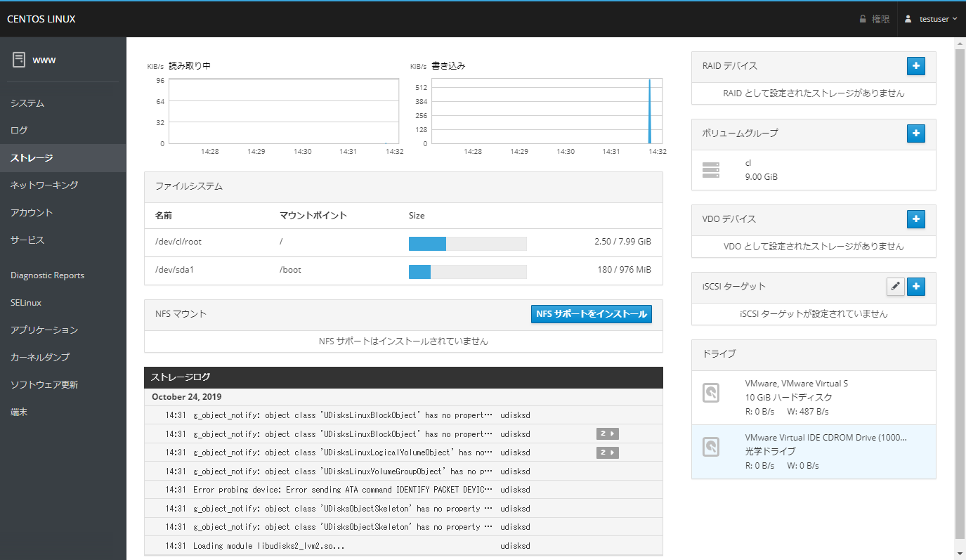Click the CDROM optical drive icon

coord(711,447)
